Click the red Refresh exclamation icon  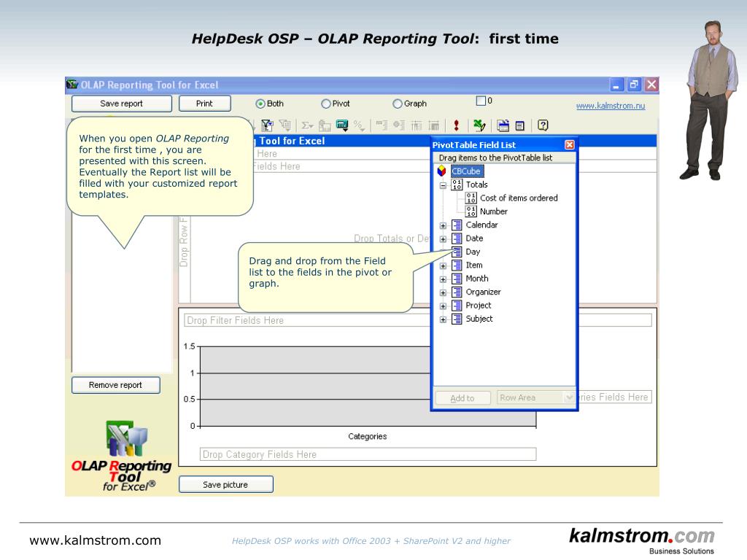457,125
